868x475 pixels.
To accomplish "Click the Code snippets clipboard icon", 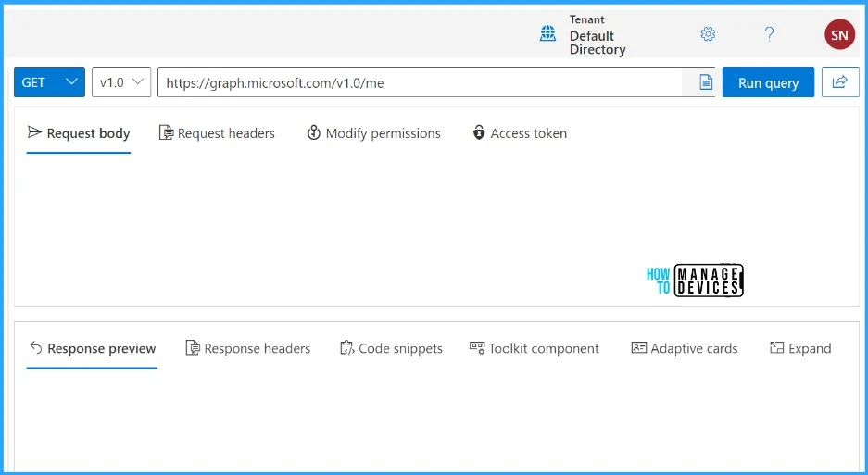I will 346,347.
